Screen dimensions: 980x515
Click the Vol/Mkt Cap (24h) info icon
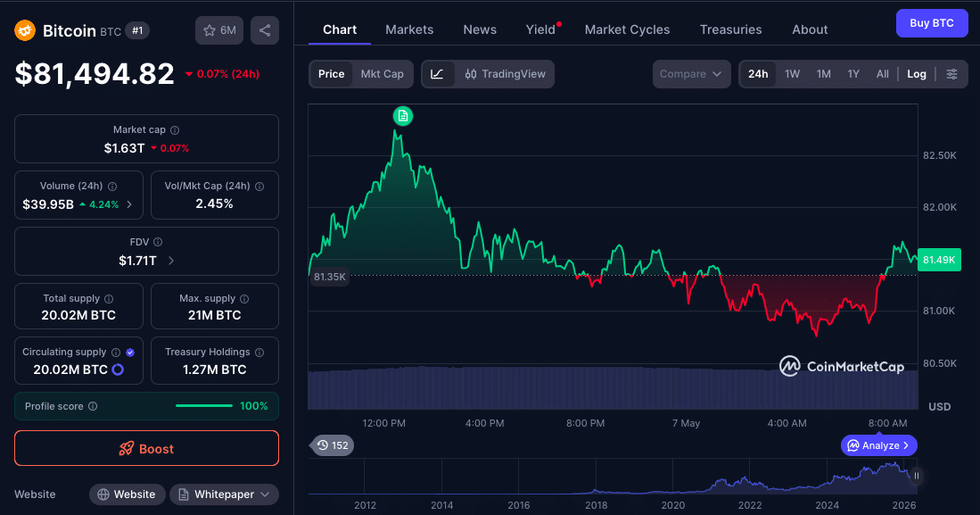tap(259, 187)
